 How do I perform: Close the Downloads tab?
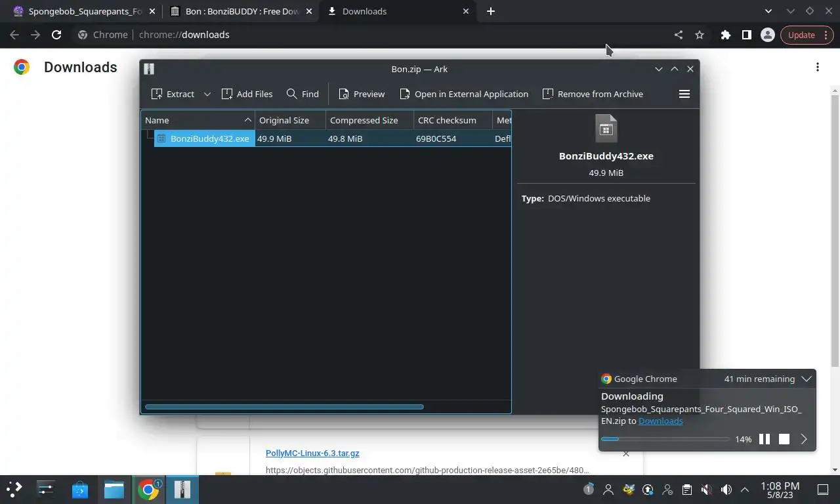tap(467, 11)
